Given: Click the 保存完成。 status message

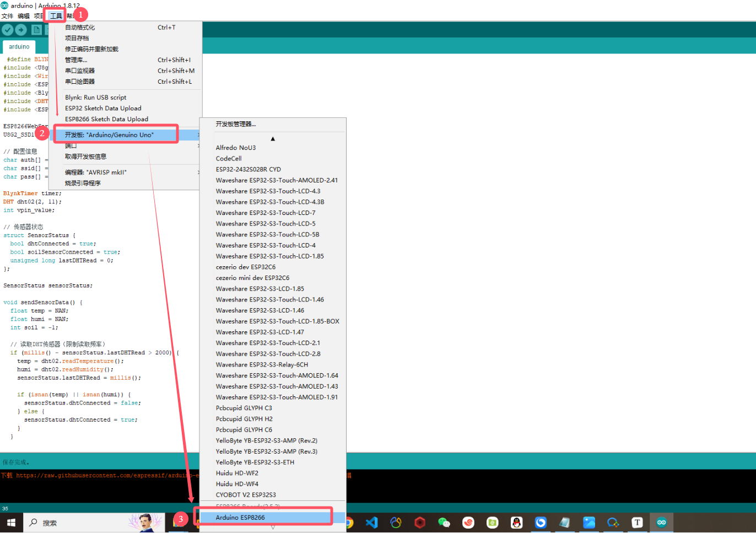Looking at the screenshot, I should pyautogui.click(x=16, y=462).
